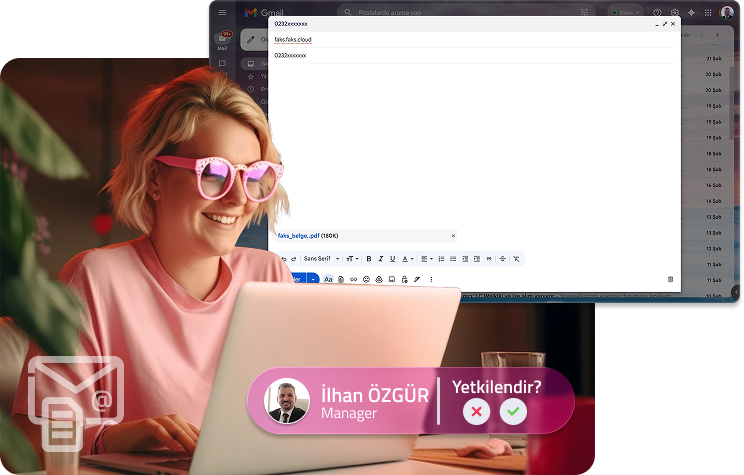Reject authorization with red X button

point(477,411)
